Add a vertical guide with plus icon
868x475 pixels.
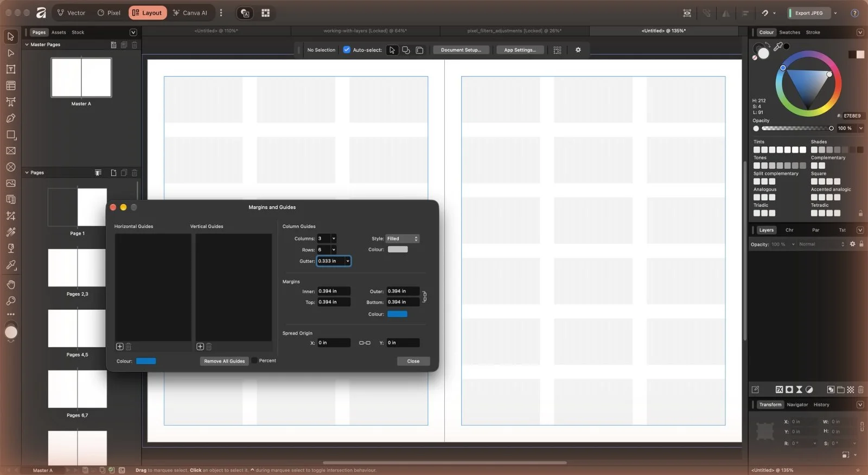coord(200,346)
